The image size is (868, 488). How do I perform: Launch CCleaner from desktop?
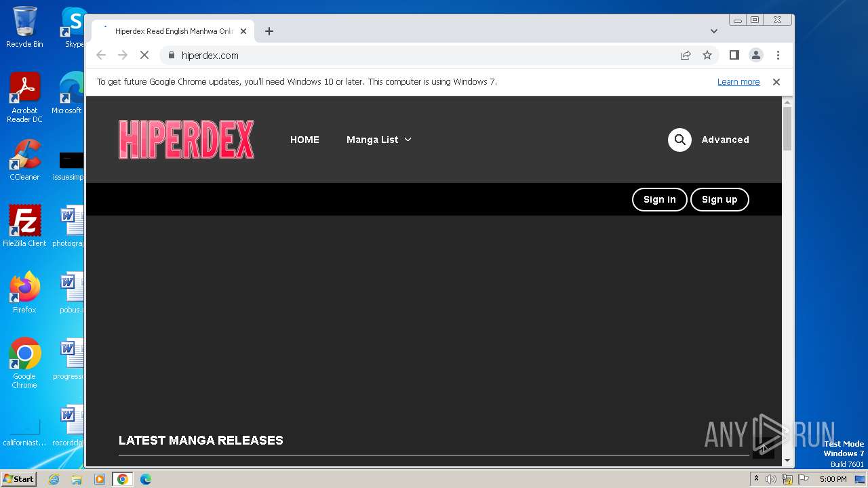tap(24, 161)
